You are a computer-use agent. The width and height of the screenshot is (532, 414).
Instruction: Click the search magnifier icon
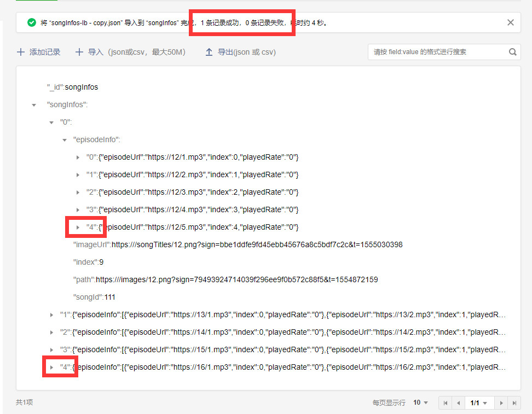[513, 52]
